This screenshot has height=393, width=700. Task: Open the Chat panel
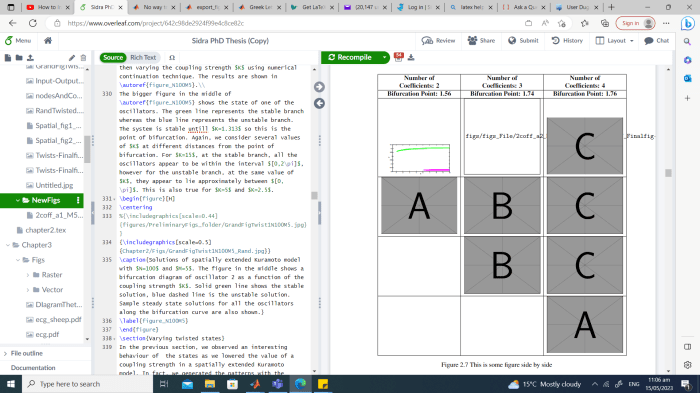tap(657, 41)
